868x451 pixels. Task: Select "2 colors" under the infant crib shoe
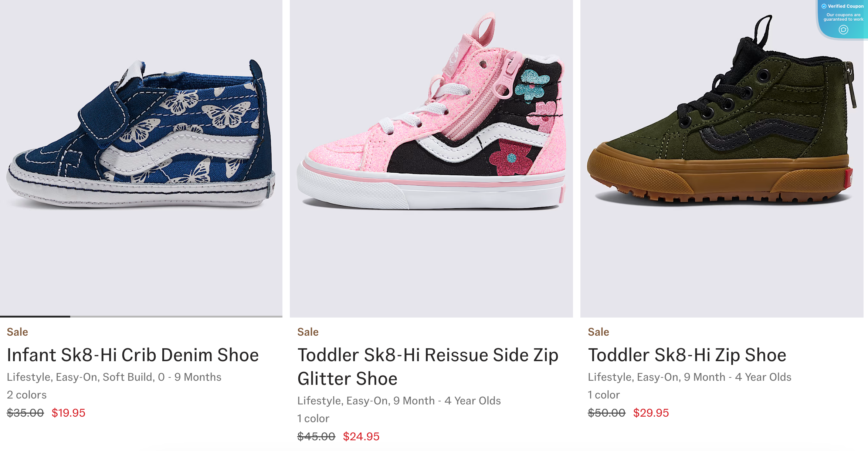coord(26,394)
